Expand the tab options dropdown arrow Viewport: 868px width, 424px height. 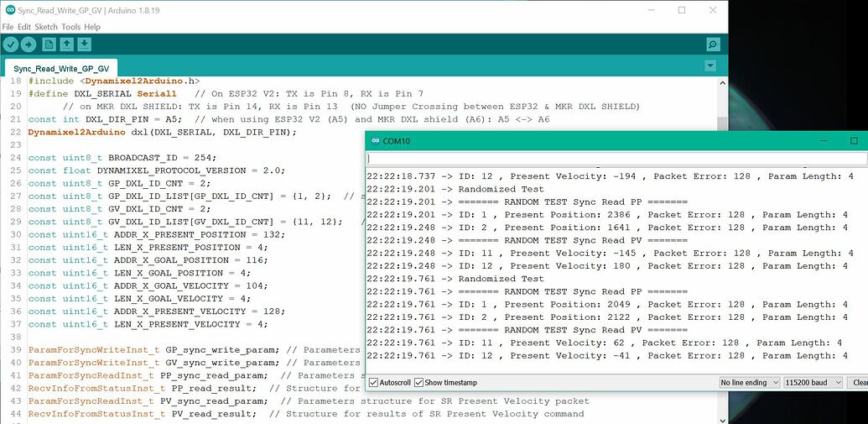coord(710,65)
